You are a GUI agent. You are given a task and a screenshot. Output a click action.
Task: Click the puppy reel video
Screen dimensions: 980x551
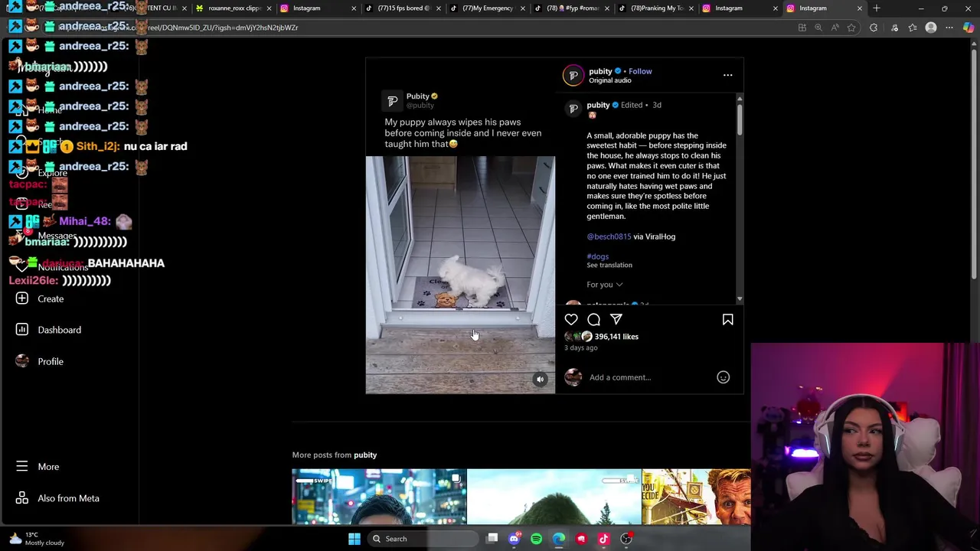tap(460, 275)
